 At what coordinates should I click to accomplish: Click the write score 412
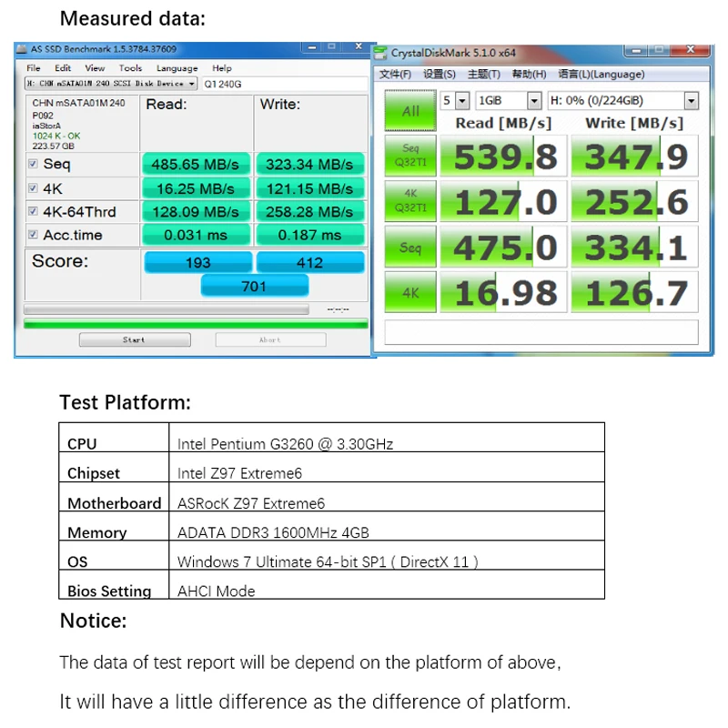pos(310,262)
